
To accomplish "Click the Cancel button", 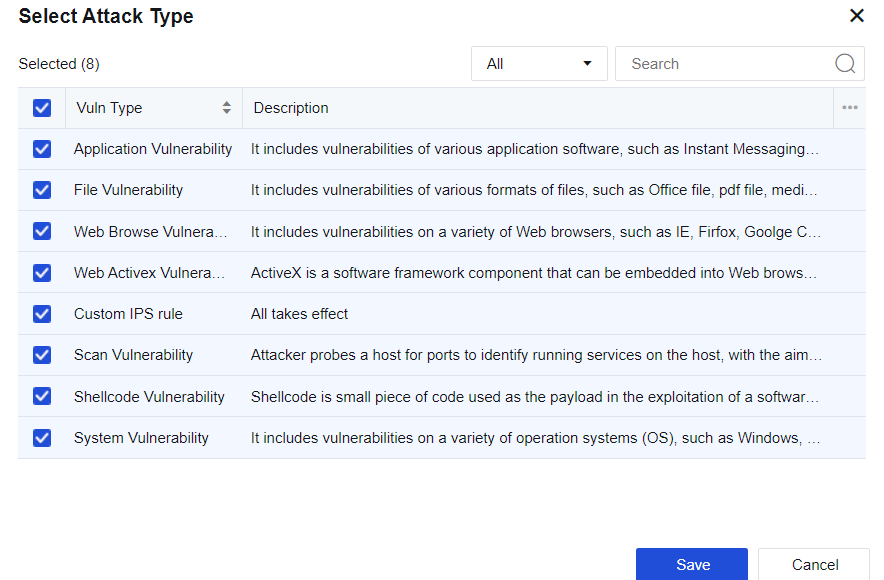I will 814,564.
